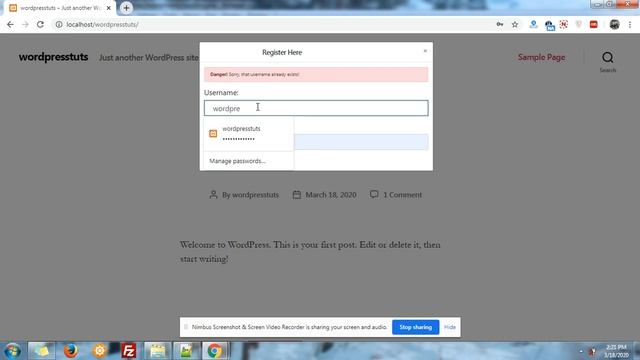Go back using browser back arrow
Viewport: 640px width, 360px height.
point(10,24)
